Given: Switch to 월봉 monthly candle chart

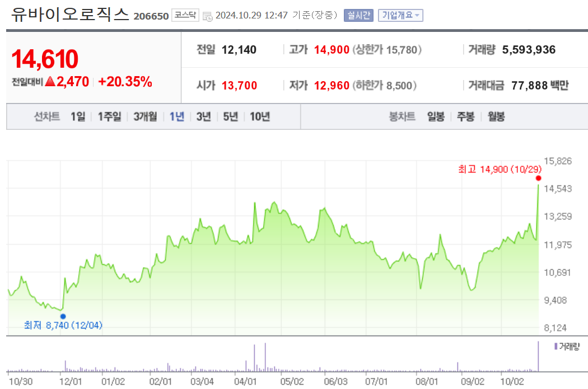Looking at the screenshot, I should pos(496,116).
